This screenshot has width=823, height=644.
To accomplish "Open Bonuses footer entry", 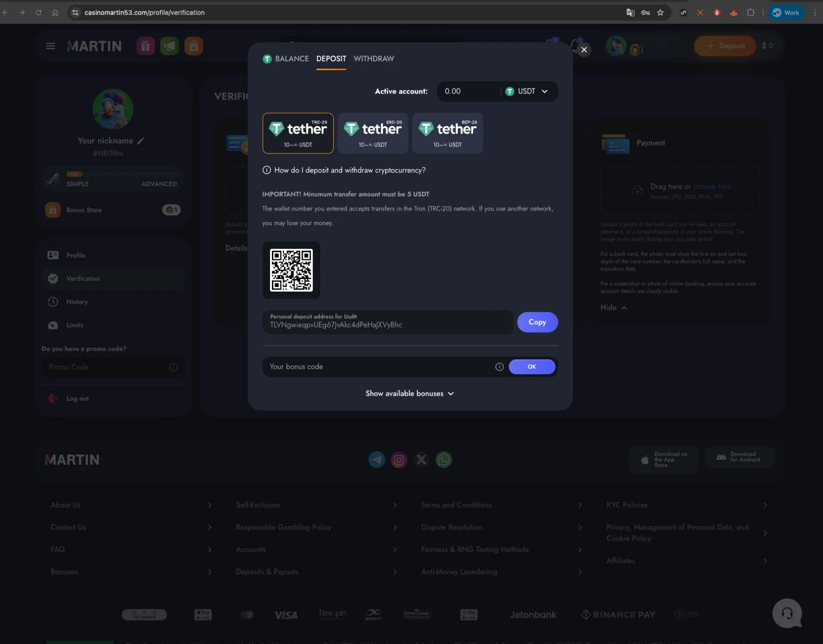I will click(x=131, y=572).
